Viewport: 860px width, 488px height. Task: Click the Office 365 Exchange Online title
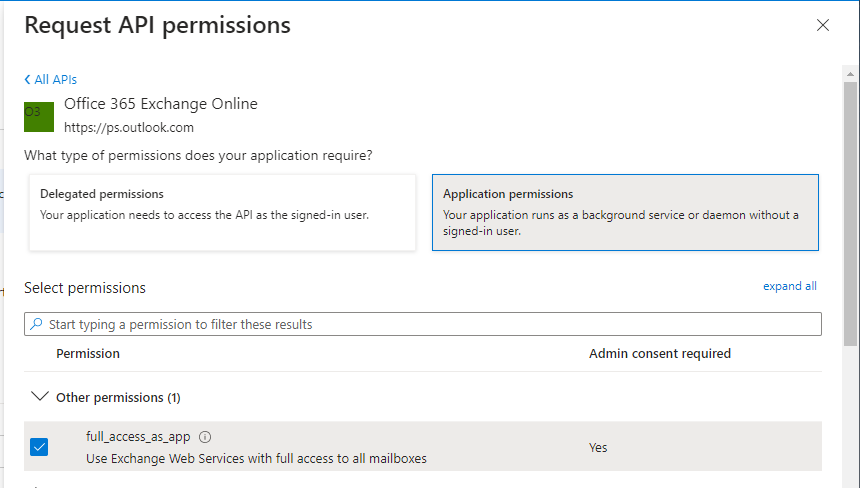coord(161,104)
